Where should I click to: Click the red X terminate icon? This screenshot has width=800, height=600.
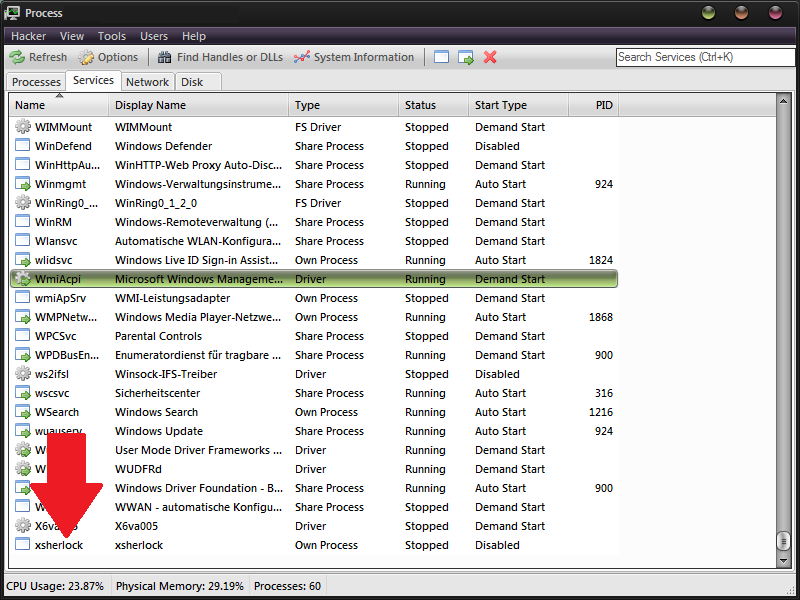490,57
